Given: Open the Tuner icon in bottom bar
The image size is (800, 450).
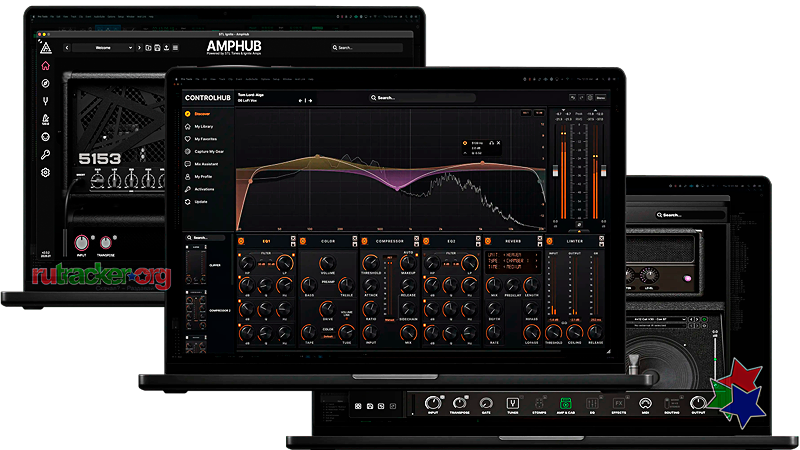Looking at the screenshot, I should tap(512, 403).
